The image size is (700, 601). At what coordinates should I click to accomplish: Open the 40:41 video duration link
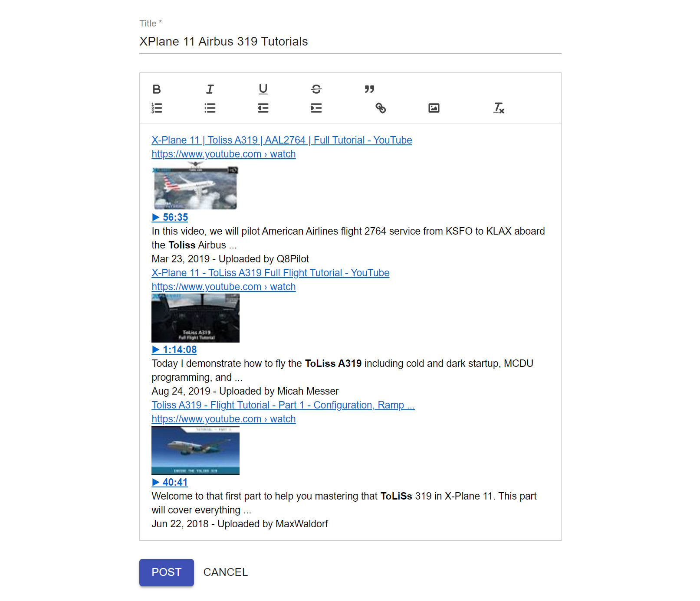[x=170, y=482]
